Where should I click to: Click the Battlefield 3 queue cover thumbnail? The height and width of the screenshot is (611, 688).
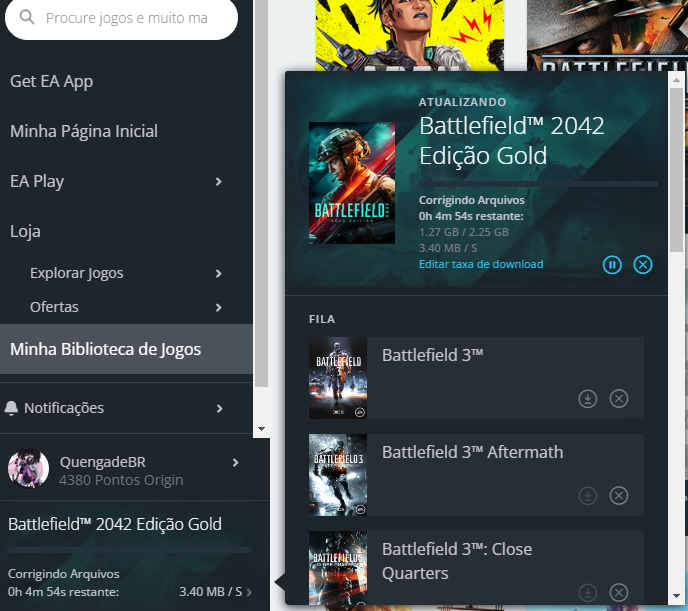(x=338, y=378)
